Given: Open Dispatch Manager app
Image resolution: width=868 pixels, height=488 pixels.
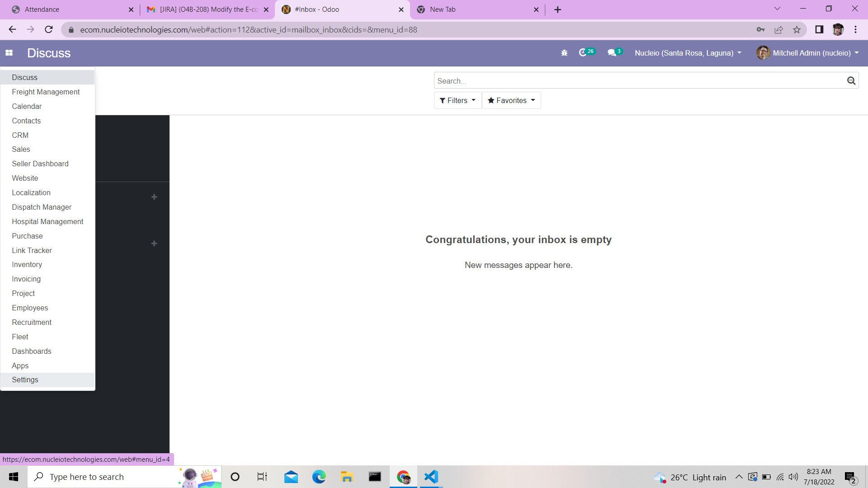Looking at the screenshot, I should 47,207.
